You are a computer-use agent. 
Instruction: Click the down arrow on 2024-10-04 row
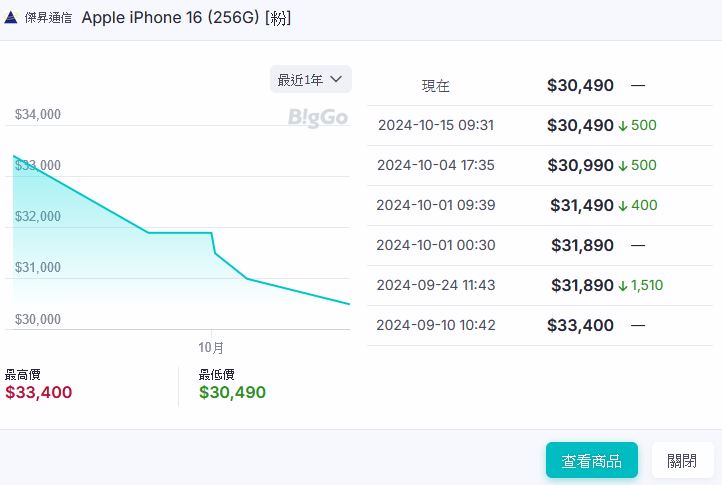(622, 166)
